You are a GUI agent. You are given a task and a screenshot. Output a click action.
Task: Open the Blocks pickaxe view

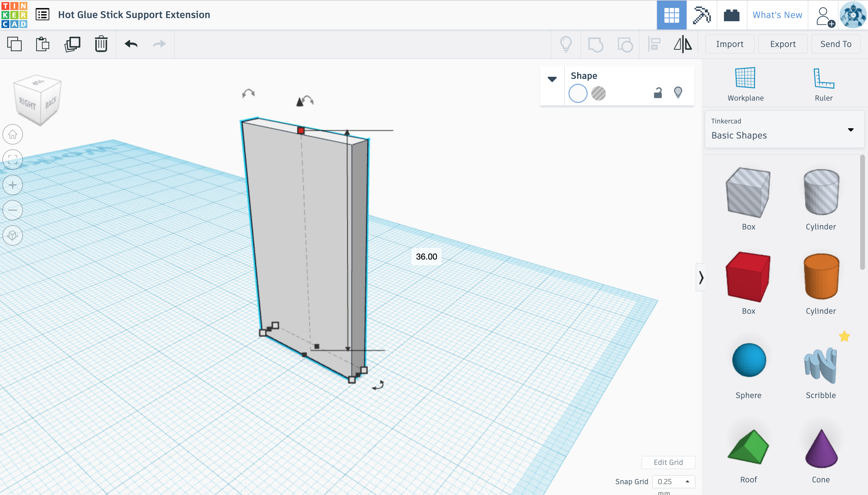point(702,15)
